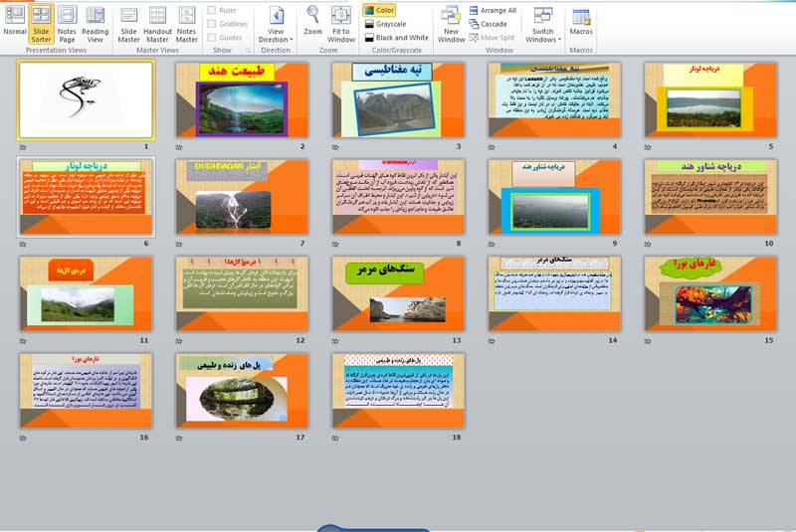Click the star icon under slide 7
The image size is (796, 532).
coord(179,244)
